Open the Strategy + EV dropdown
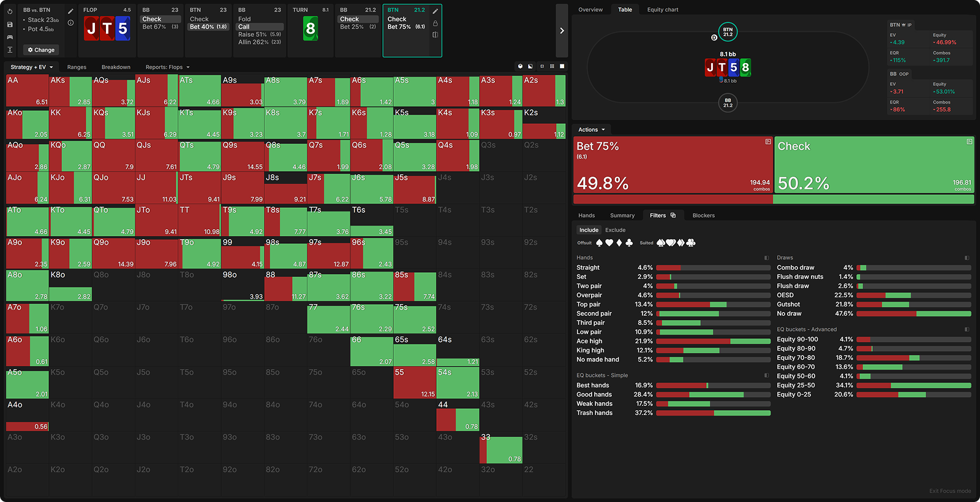This screenshot has width=980, height=502. click(x=31, y=67)
